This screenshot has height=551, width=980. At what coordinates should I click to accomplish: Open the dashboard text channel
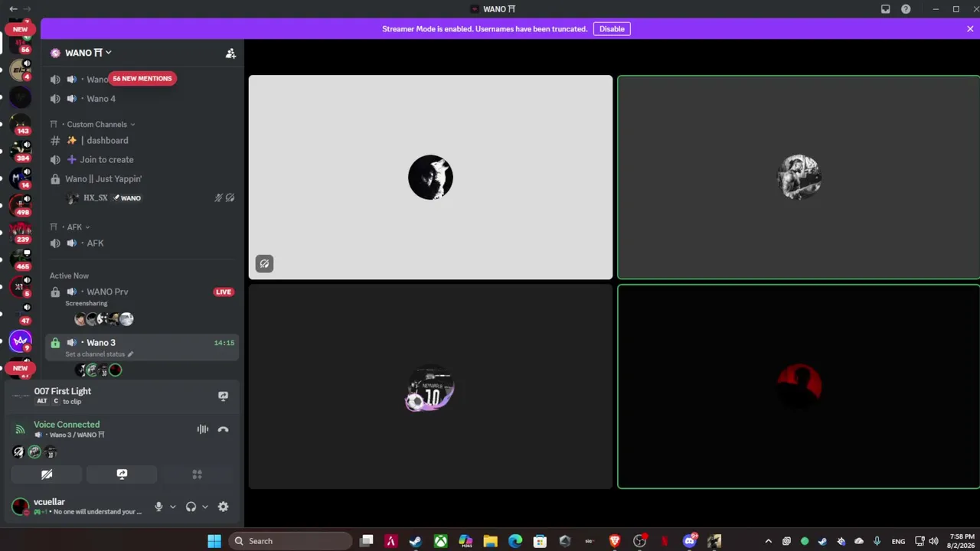(142, 141)
